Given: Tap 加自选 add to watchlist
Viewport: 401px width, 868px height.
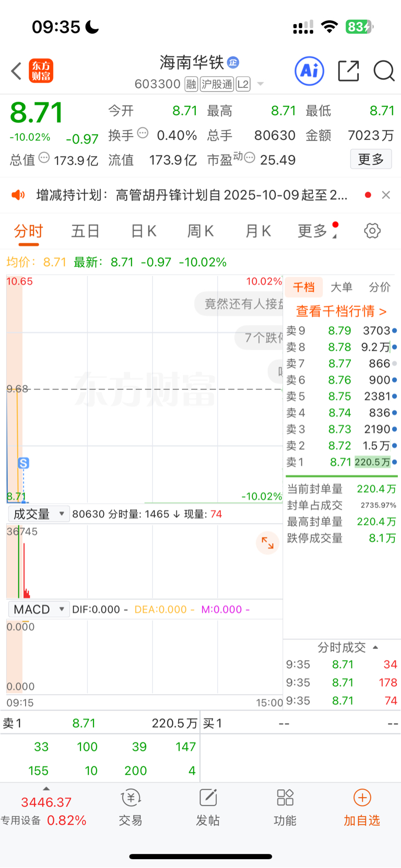Looking at the screenshot, I should coord(362,807).
